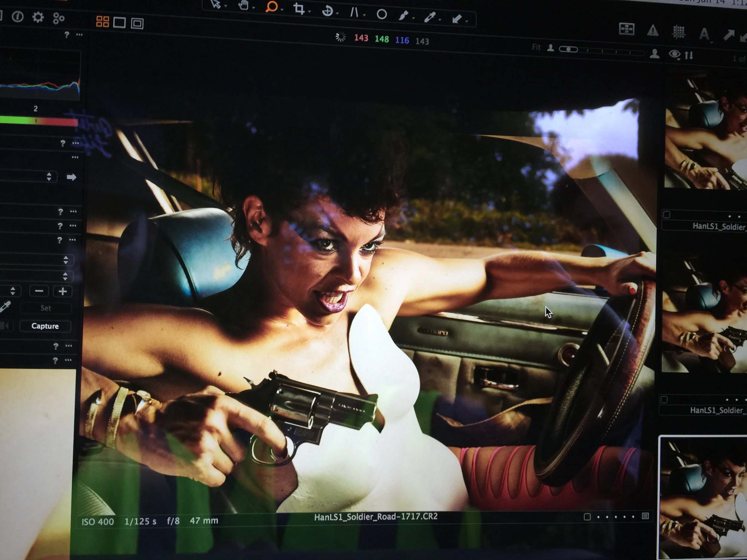747x560 pixels.
Task: Click the 'ISO 400' readout
Action: [x=98, y=522]
